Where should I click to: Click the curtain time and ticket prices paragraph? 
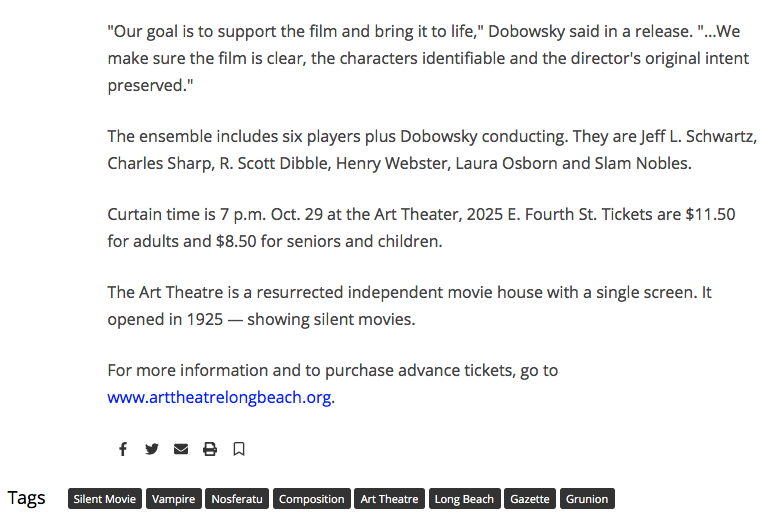pos(421,228)
